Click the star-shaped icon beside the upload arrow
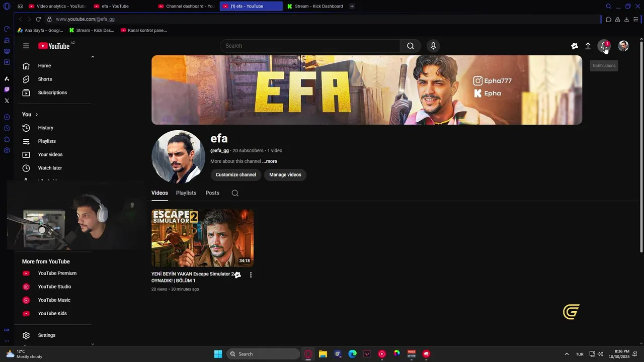Screen dimensions: 644x362 pos(575,46)
